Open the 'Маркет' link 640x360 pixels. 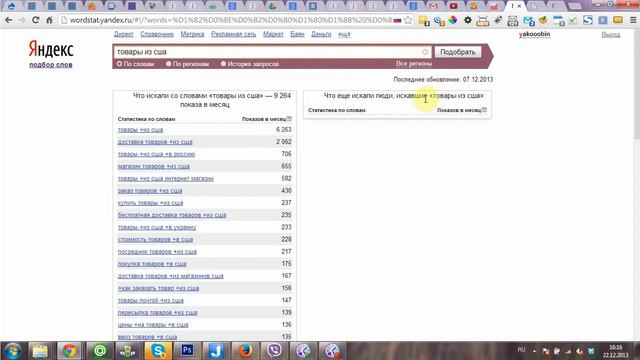pyautogui.click(x=273, y=34)
